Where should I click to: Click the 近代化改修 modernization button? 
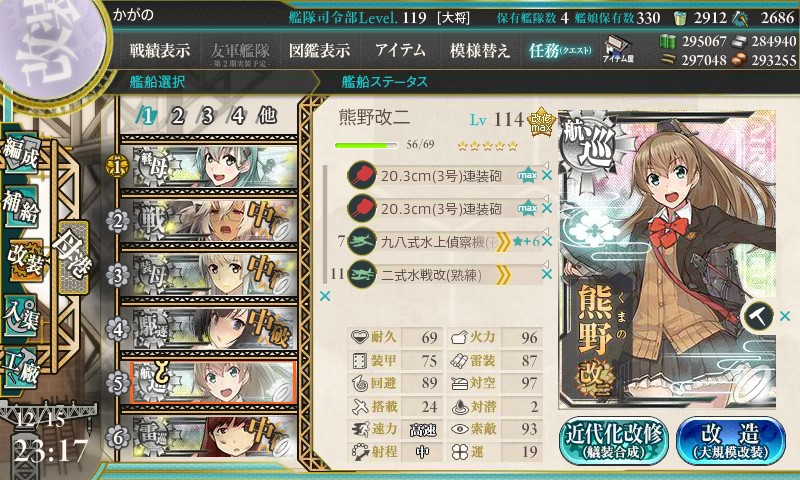614,441
